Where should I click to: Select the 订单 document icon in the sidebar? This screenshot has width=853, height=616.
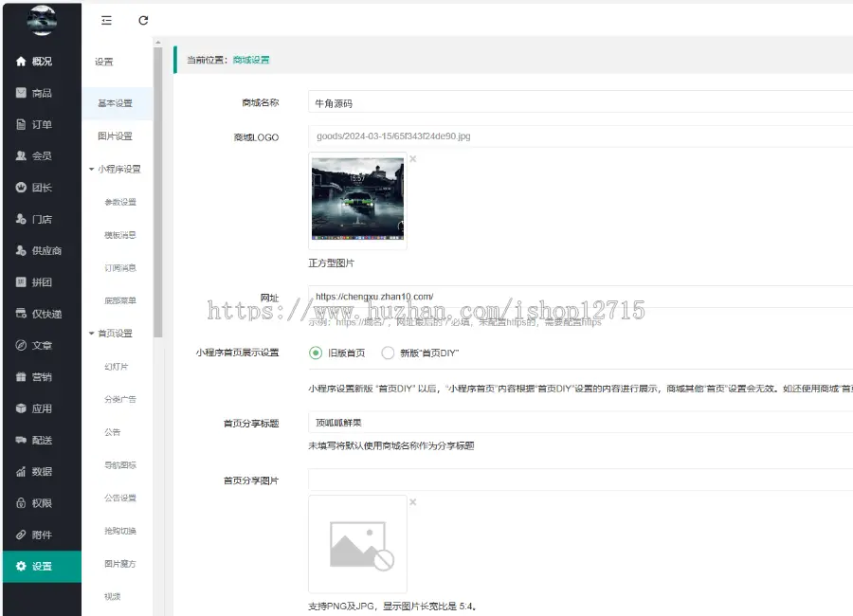pos(21,124)
